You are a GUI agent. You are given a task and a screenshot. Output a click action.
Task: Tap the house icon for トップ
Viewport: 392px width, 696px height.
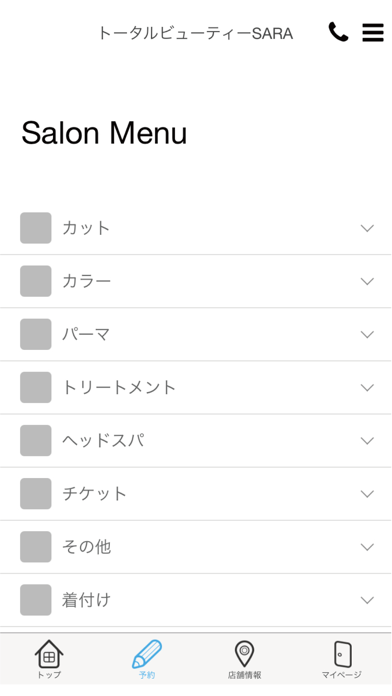point(49,654)
